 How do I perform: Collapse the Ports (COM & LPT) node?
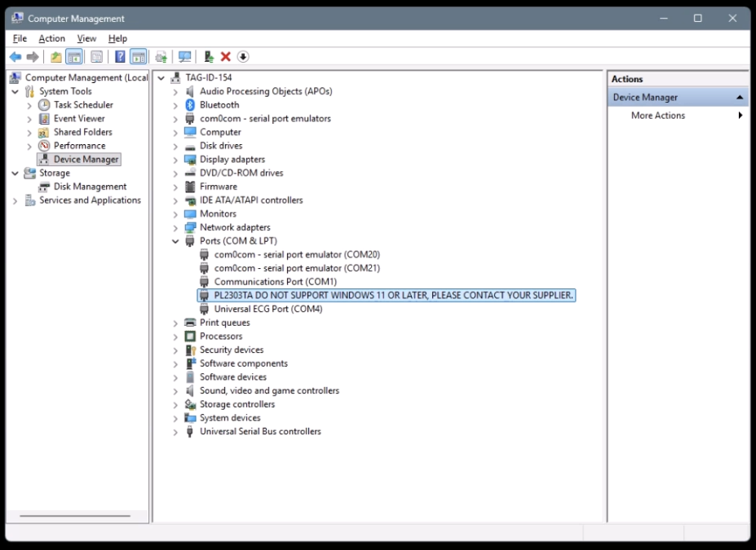point(175,241)
